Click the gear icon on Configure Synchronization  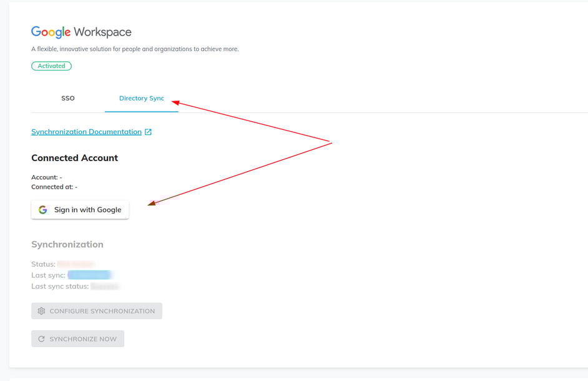click(x=41, y=310)
